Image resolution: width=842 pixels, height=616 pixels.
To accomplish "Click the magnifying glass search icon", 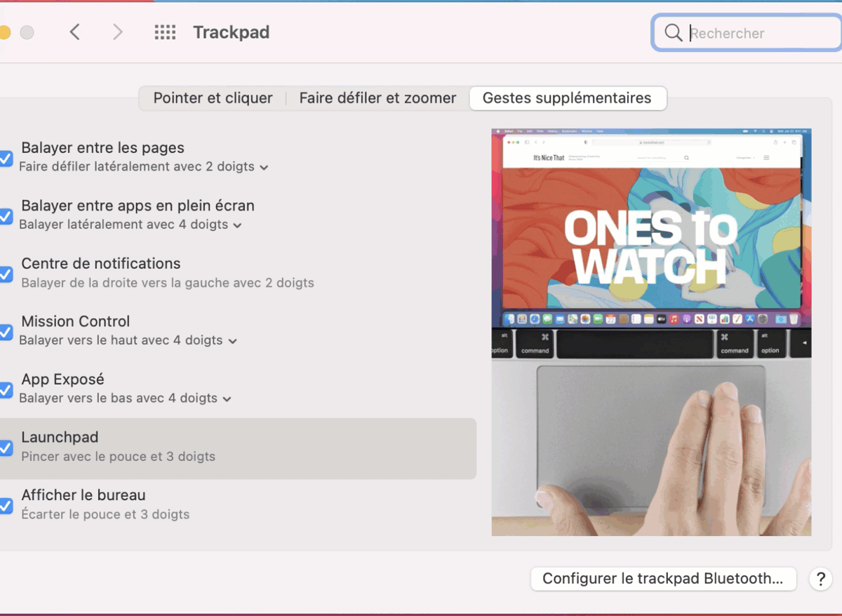I will pyautogui.click(x=673, y=33).
